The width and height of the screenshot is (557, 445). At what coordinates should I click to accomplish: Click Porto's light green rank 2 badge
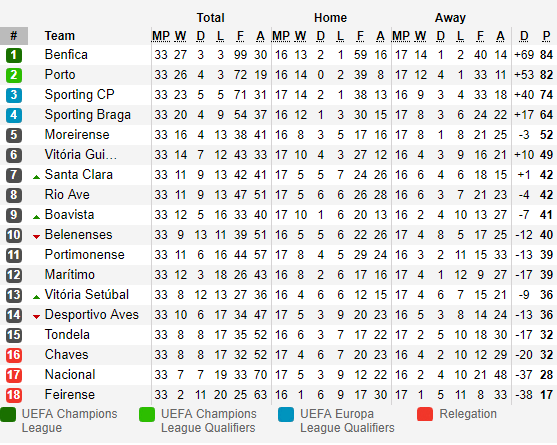[13, 75]
